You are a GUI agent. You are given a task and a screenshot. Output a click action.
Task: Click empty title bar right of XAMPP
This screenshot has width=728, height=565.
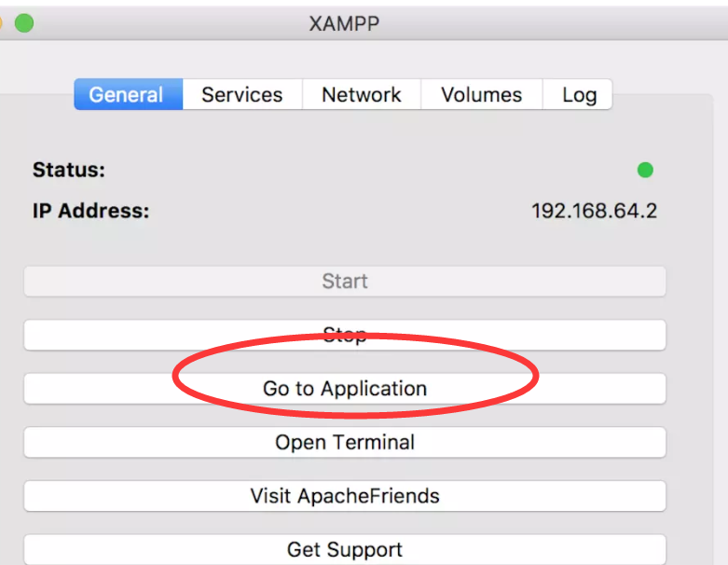(559, 23)
